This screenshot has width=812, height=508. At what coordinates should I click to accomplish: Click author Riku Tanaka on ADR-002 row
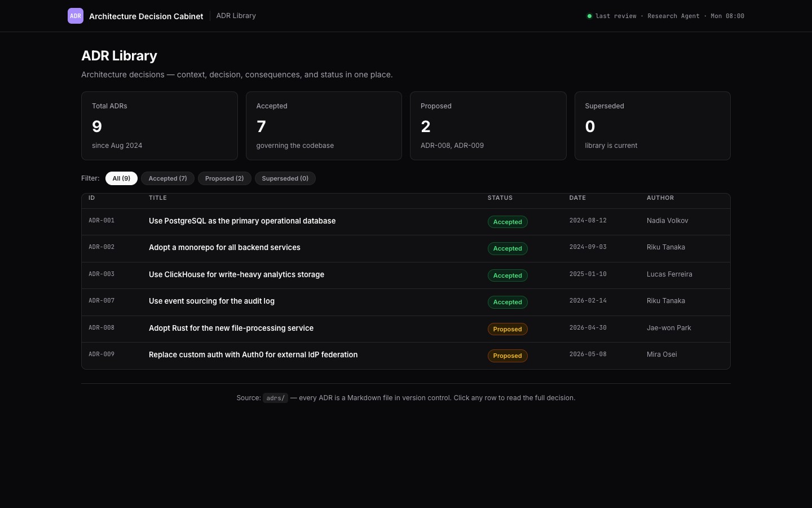pos(666,247)
